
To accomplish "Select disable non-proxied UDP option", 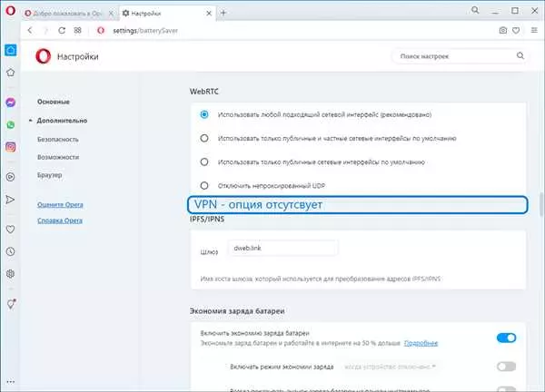I will point(204,186).
